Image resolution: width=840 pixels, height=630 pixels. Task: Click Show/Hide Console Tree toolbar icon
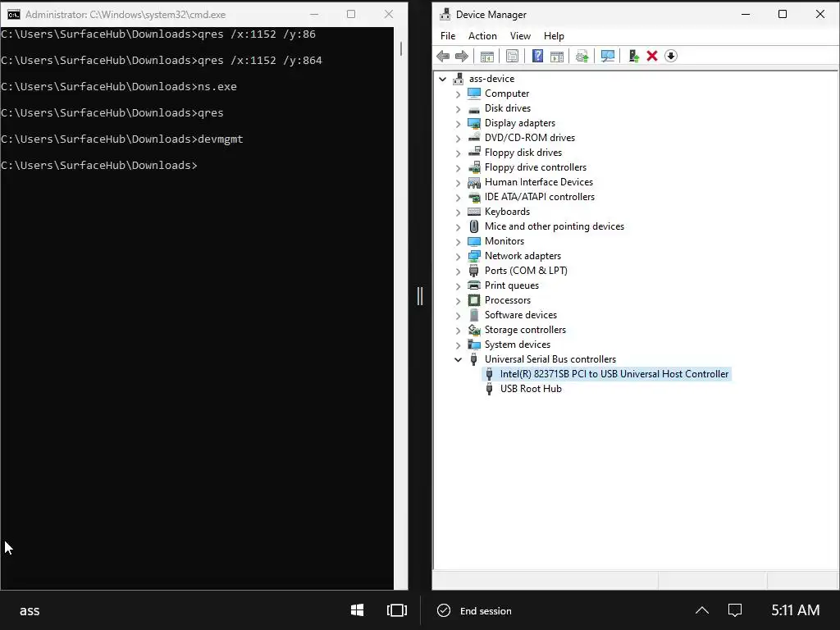[x=487, y=56]
